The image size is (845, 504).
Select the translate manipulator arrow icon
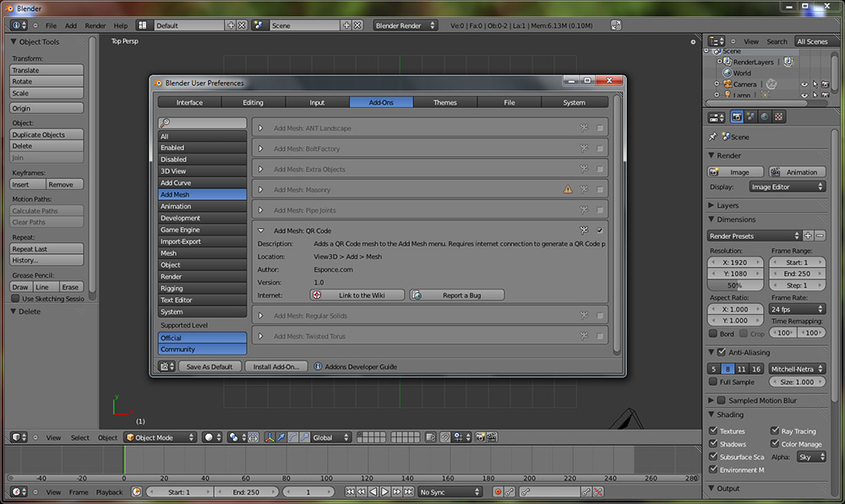point(281,437)
